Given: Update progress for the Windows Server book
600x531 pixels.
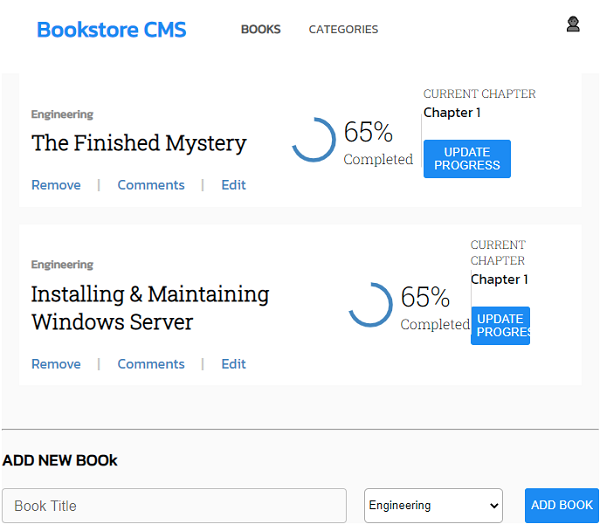Looking at the screenshot, I should click(x=500, y=326).
